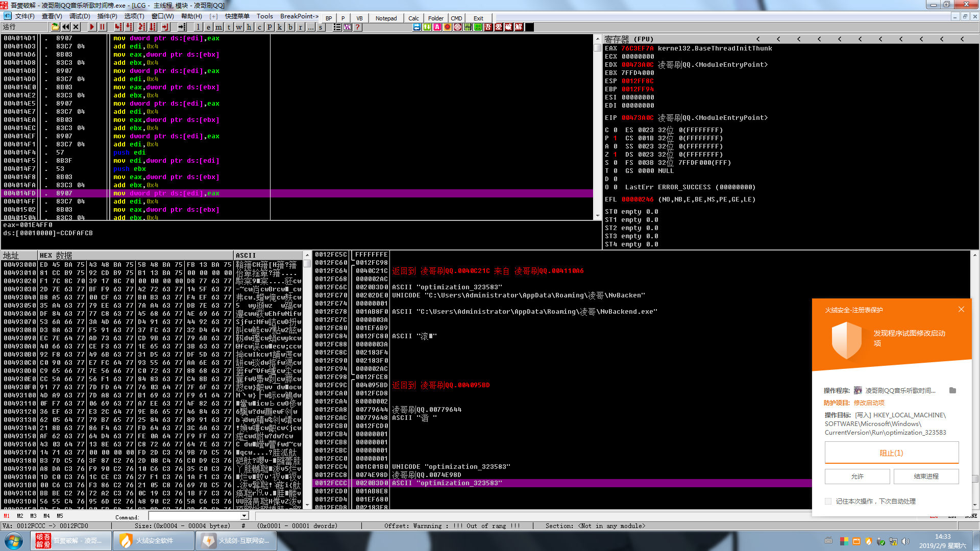Image resolution: width=980 pixels, height=551 pixels.
Task: Open file with the folder toolbar icon
Action: [55, 27]
